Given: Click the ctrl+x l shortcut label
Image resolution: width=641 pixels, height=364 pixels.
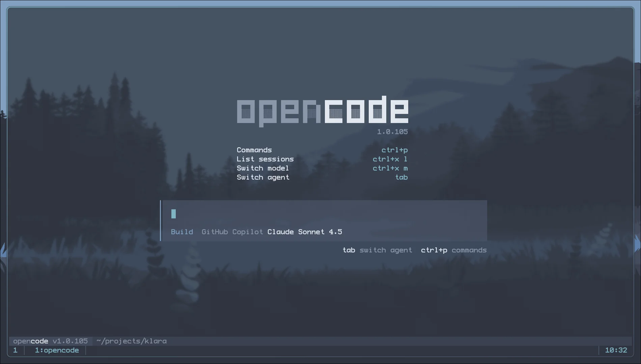Looking at the screenshot, I should [x=390, y=159].
